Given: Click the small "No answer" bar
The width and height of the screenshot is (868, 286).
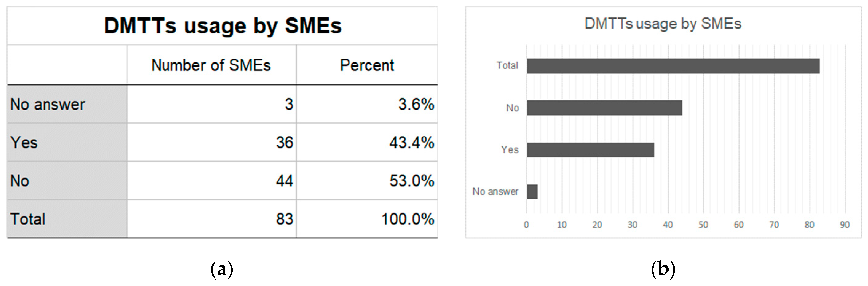Looking at the screenshot, I should 532,191.
